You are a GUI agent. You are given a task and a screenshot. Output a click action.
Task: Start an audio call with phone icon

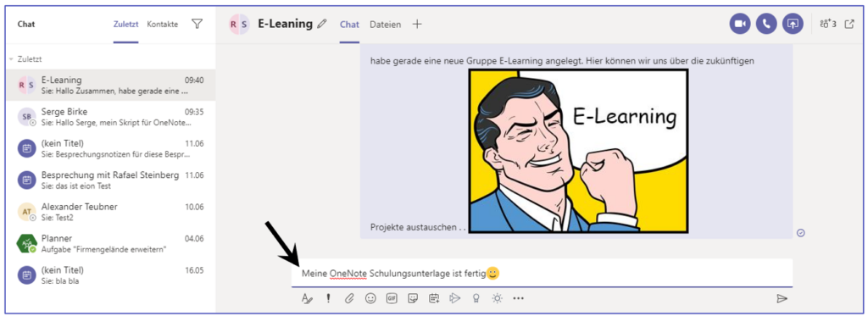pos(766,24)
